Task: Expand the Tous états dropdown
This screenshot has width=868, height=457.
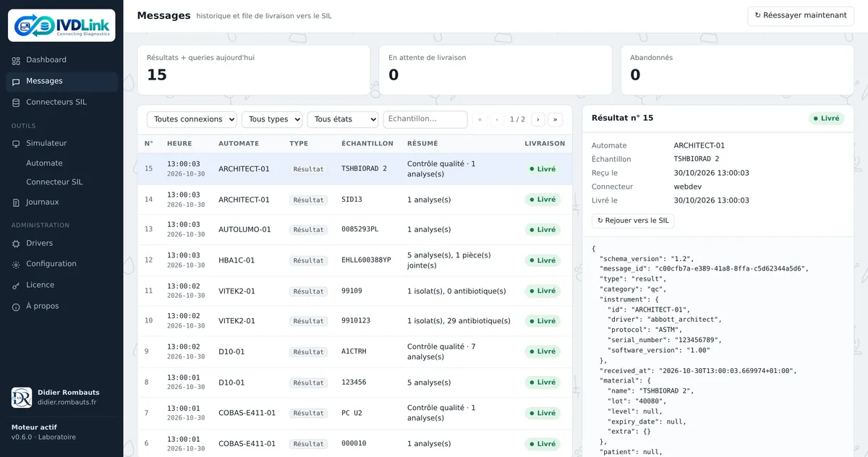Action: (x=343, y=119)
